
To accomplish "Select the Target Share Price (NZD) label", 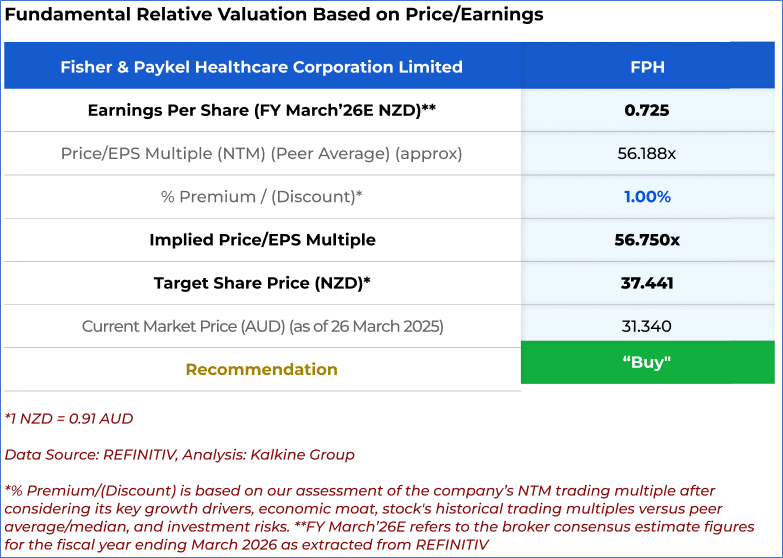I will [261, 283].
